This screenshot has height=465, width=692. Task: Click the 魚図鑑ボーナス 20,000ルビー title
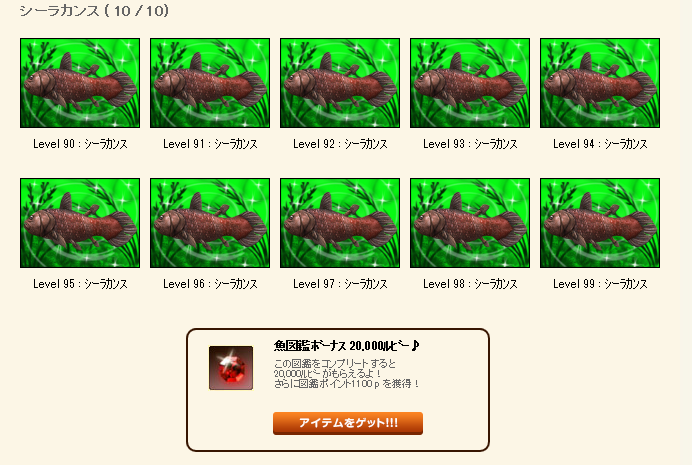point(346,346)
